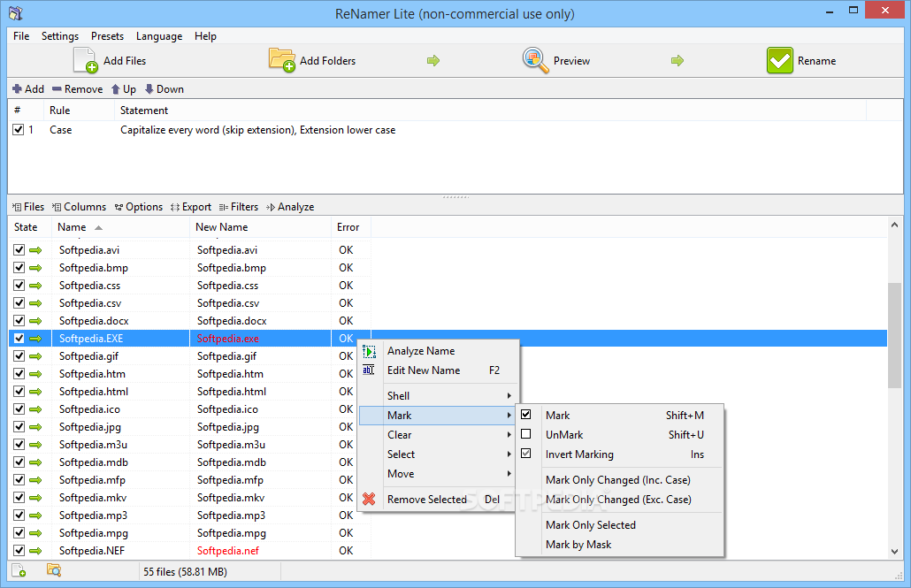Click the green arrow state icon for Softpedia.gif
Viewport: 911px width, 588px height.
point(36,356)
